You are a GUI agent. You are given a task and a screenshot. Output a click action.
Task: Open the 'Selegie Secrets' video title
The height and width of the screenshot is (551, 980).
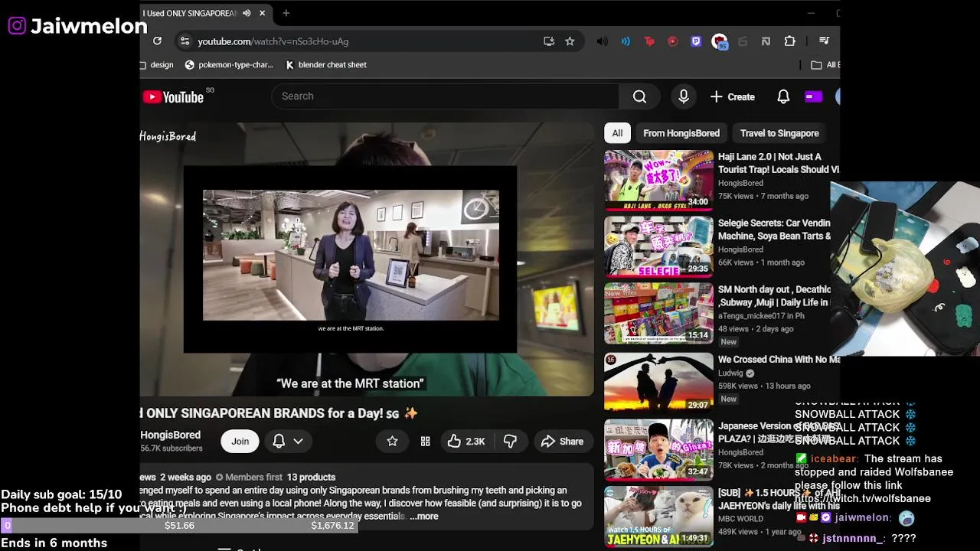[774, 230]
